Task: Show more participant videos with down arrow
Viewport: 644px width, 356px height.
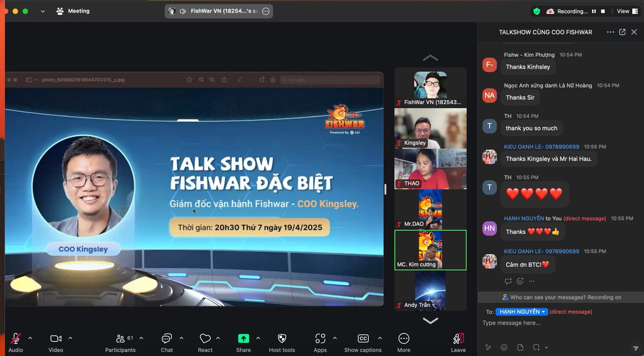Action: click(430, 321)
